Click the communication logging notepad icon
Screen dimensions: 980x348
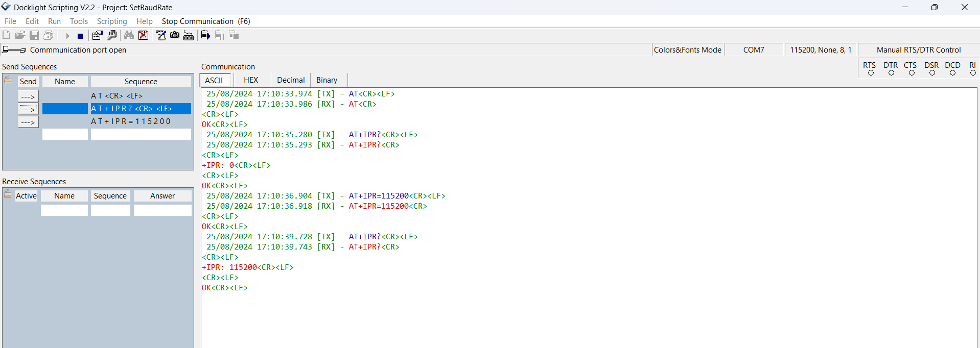(161, 35)
